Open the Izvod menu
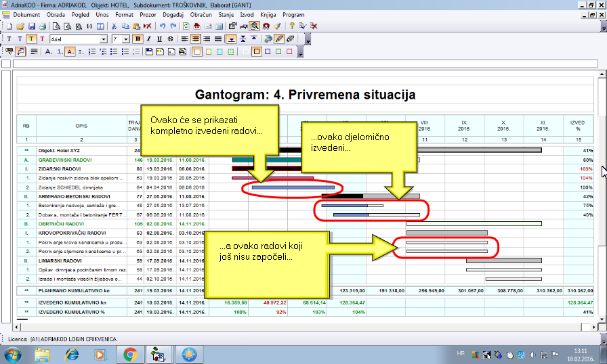 click(x=247, y=15)
